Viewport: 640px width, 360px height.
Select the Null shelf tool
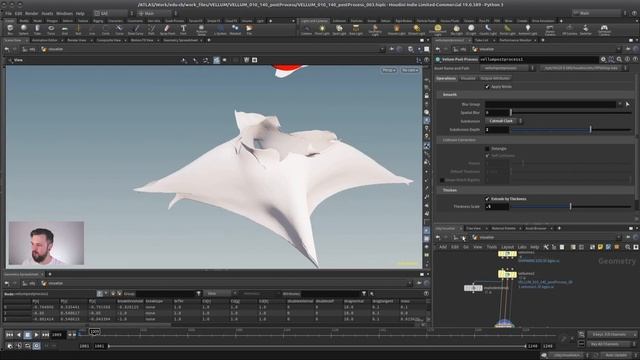tap(78, 29)
